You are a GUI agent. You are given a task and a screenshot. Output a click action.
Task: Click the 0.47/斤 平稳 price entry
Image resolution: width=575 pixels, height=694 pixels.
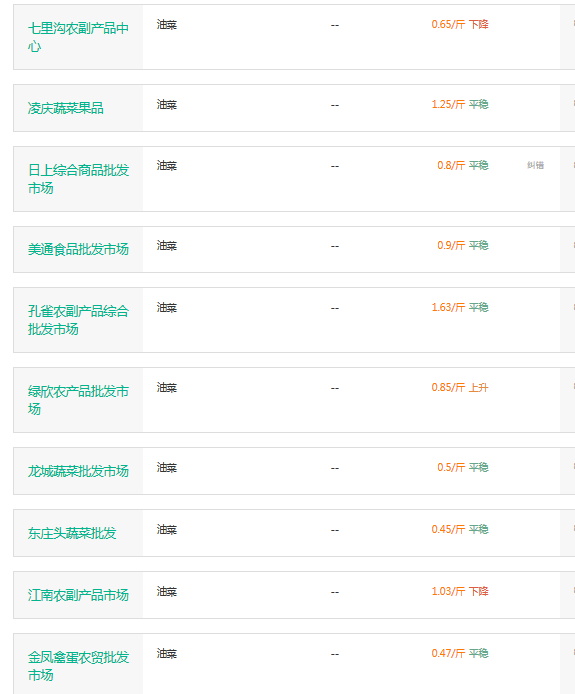[460, 653]
